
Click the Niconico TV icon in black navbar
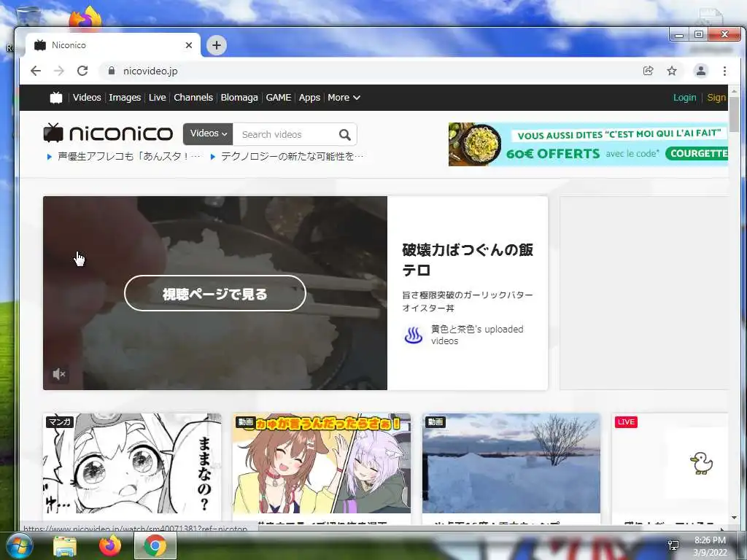pos(56,98)
